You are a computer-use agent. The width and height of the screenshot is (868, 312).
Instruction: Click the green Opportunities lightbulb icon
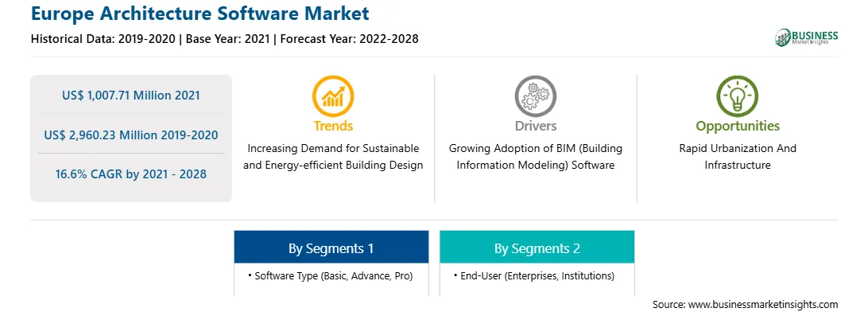click(x=738, y=96)
